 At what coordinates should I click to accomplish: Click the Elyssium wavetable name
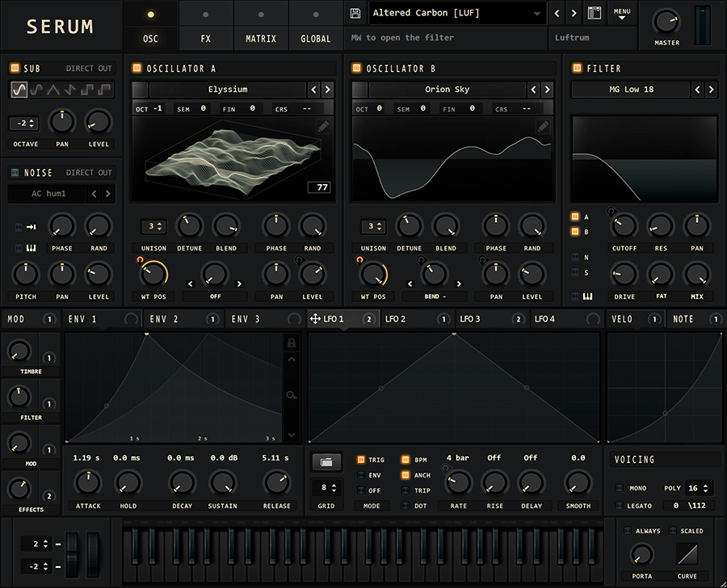click(x=228, y=90)
